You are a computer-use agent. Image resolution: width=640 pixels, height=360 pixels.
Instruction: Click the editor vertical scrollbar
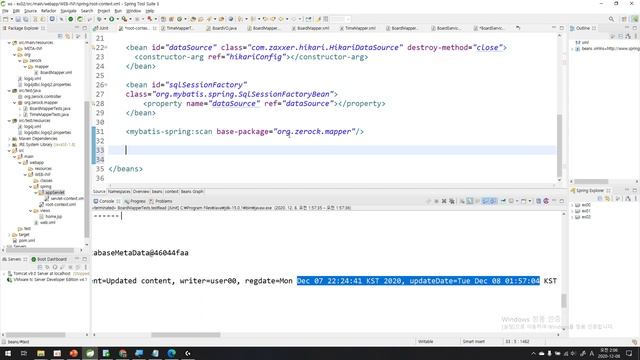coord(559,145)
